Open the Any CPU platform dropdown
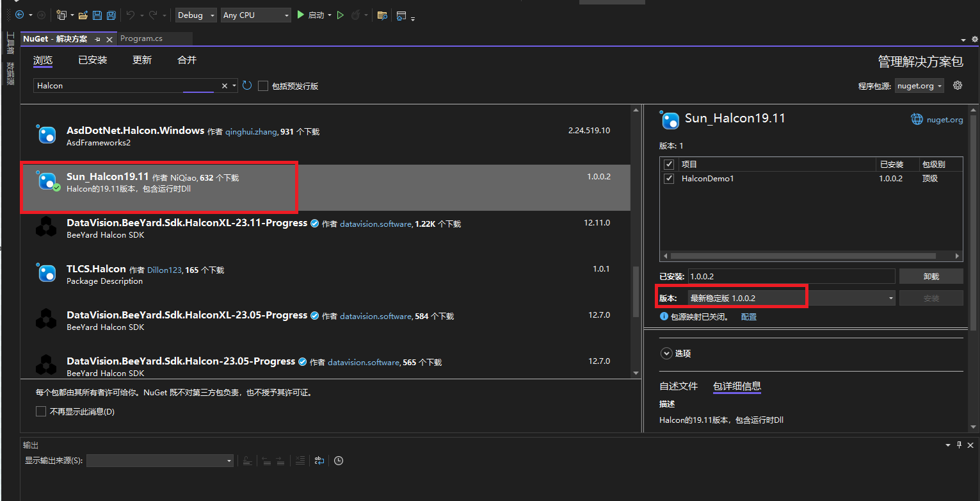Viewport: 980px width, 501px height. [x=256, y=15]
